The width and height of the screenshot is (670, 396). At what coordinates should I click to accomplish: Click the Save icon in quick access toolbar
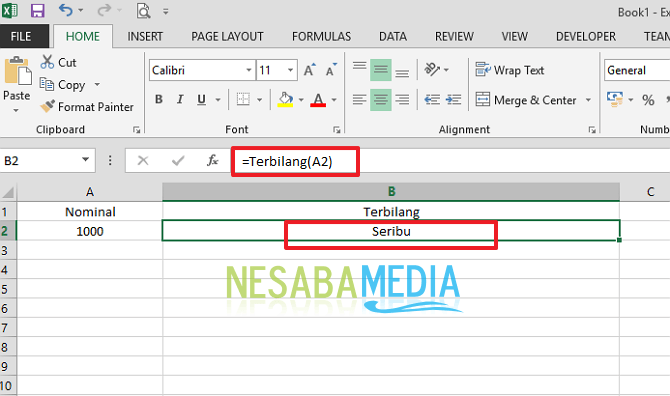click(x=38, y=11)
